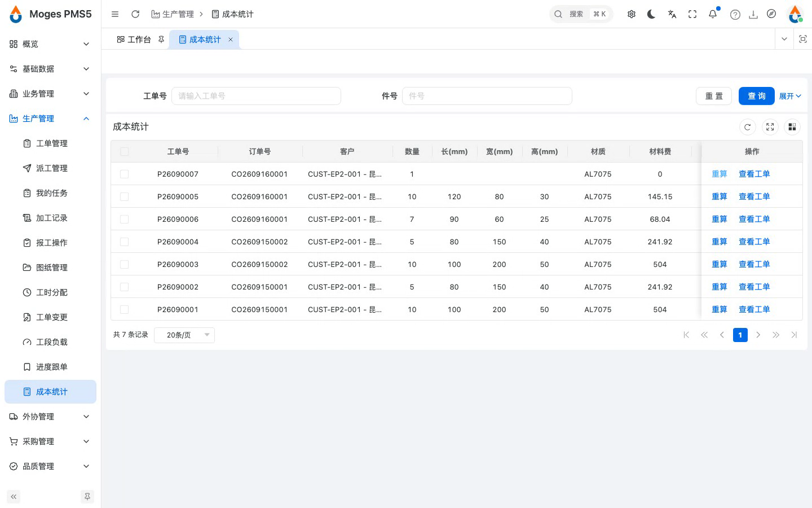Open the compass guide icon
Screen dimensions: 812x508
(771, 14)
